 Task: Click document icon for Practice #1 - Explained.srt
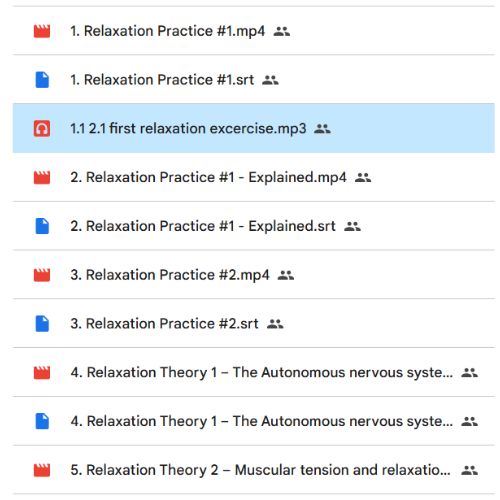(x=42, y=226)
